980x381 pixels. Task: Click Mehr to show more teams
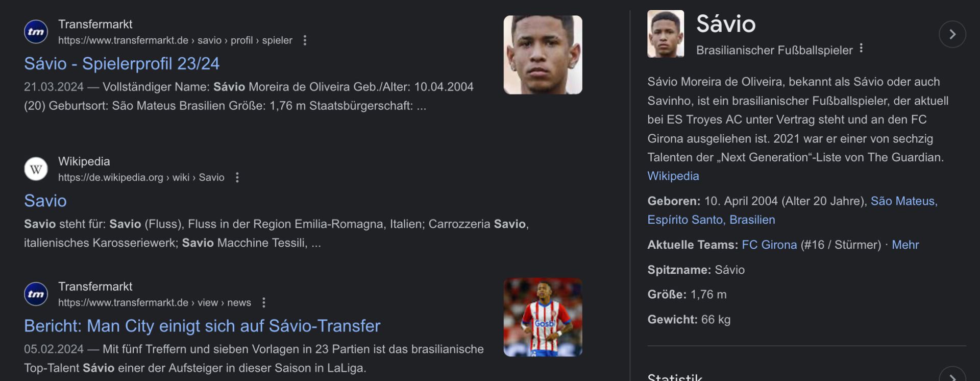click(905, 245)
